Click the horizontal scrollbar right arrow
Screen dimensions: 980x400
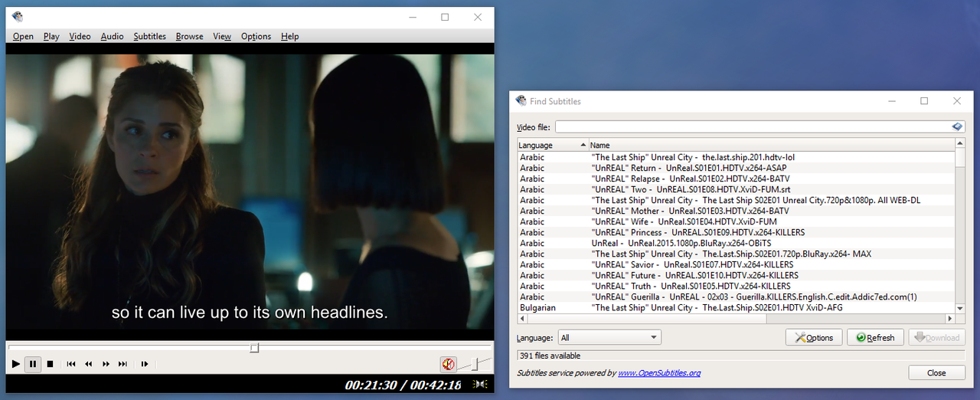pyautogui.click(x=949, y=318)
